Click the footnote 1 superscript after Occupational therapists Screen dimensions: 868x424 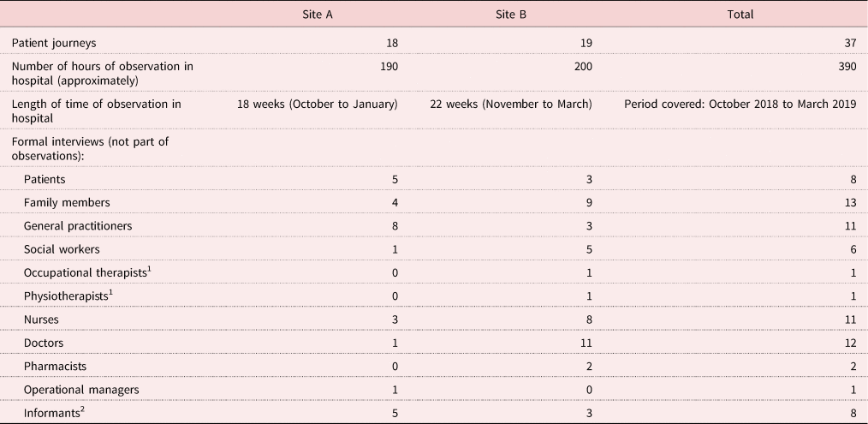[150, 269]
